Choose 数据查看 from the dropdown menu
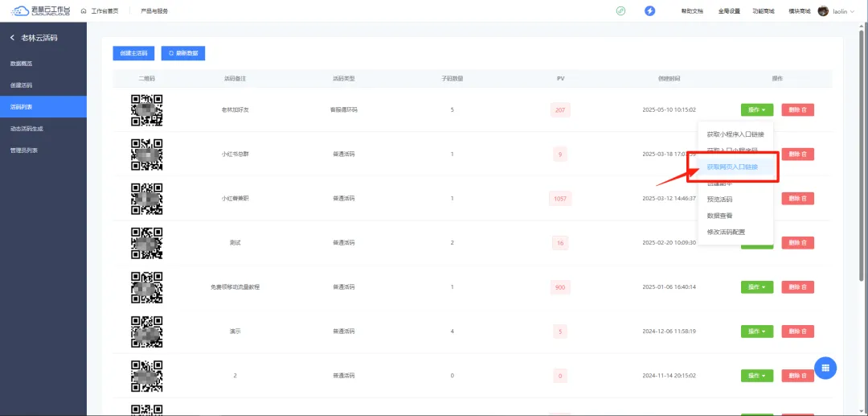Screen dimensions: 868x416 point(735,216)
